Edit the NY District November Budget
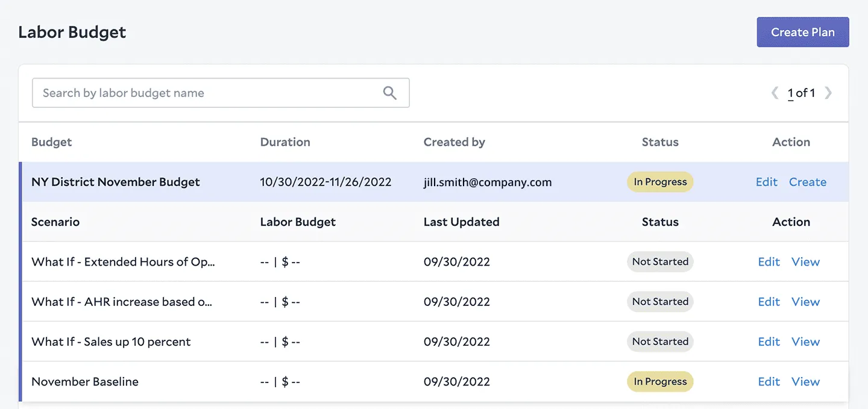The image size is (868, 409). point(766,182)
